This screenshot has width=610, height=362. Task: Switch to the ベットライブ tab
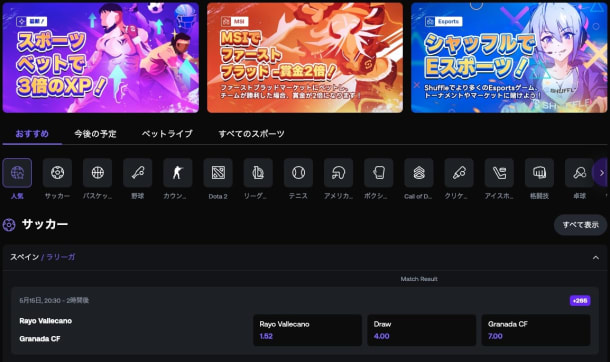pos(167,134)
